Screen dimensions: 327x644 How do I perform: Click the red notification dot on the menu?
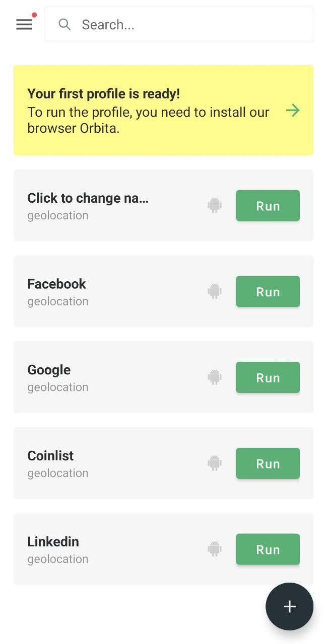[34, 15]
